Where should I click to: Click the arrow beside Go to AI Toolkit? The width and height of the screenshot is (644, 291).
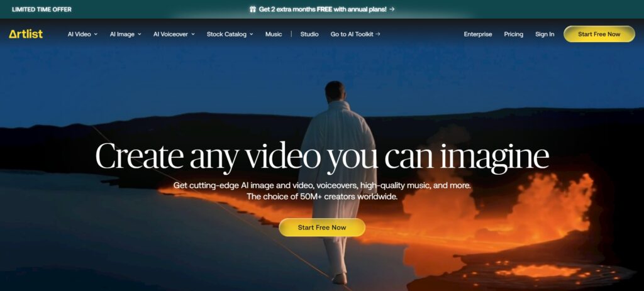pos(377,34)
